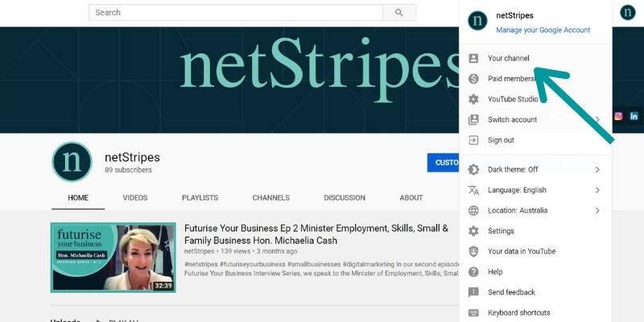Screen dimensions: 644x322
Task: Click the Your data in YouTube shield icon
Action: 473,251
